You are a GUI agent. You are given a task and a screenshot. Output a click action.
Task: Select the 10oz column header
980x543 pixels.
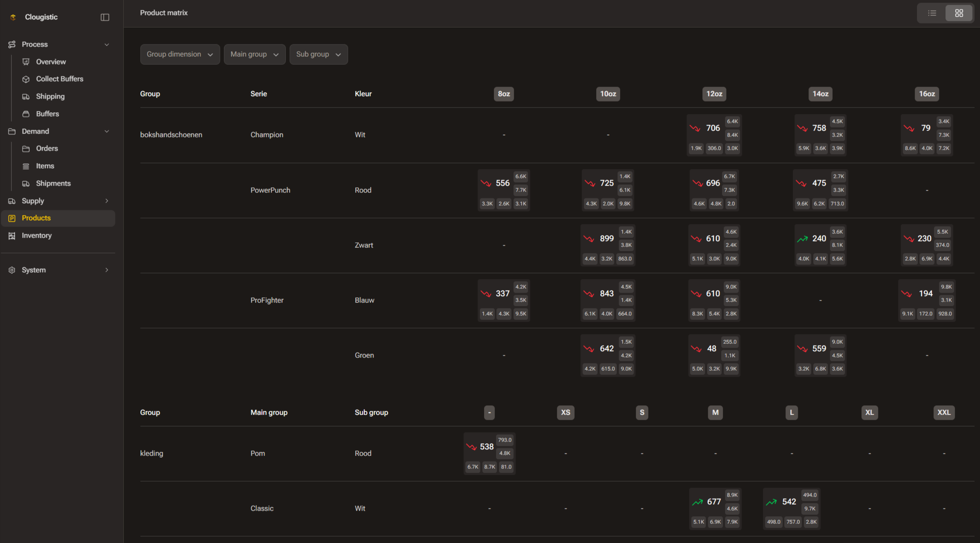(x=608, y=94)
